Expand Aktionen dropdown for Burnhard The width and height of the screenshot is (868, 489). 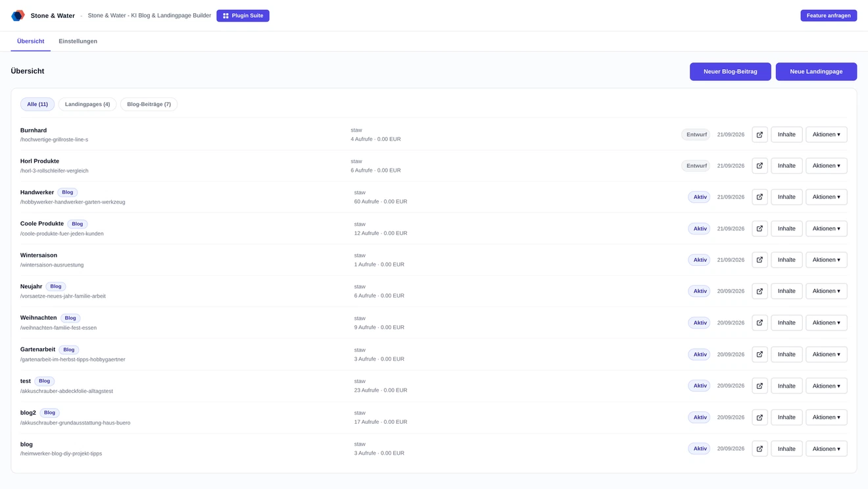coord(826,134)
